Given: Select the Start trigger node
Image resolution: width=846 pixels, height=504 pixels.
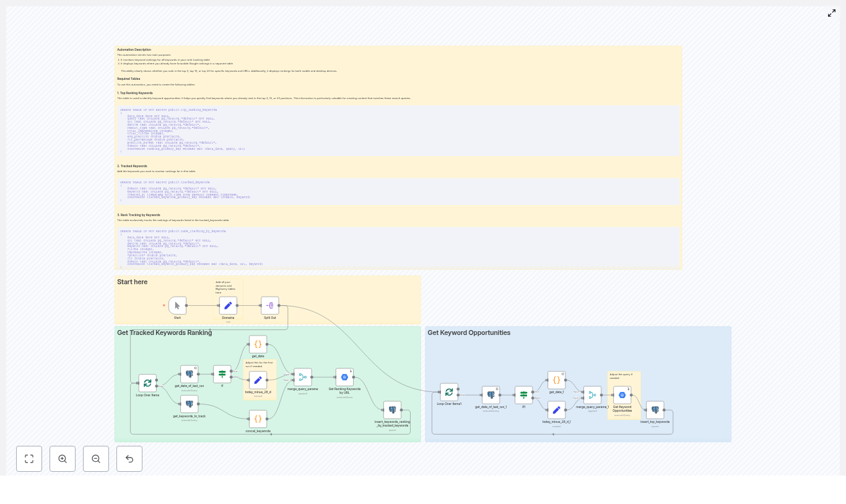Looking at the screenshot, I should [178, 305].
